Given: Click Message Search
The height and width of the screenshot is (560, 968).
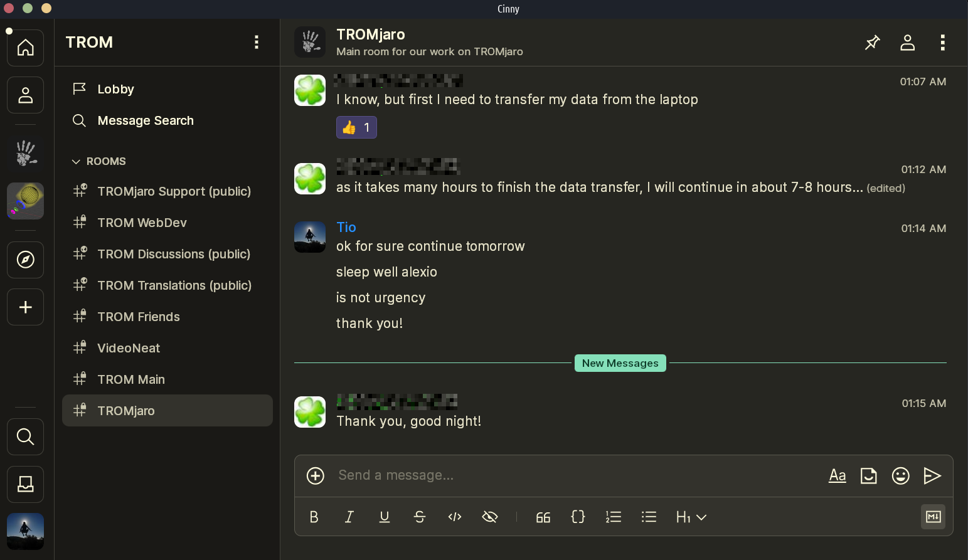Looking at the screenshot, I should 145,120.
